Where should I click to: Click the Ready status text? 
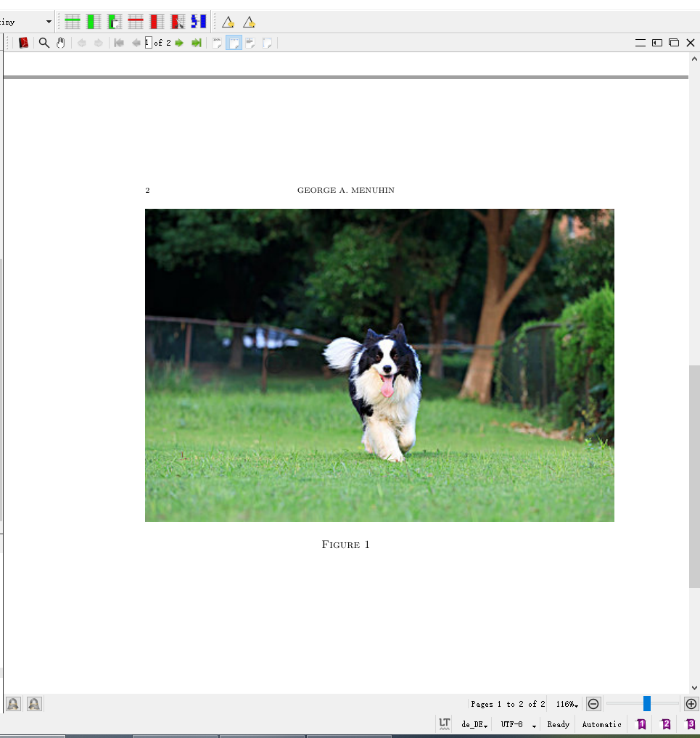pyautogui.click(x=559, y=724)
